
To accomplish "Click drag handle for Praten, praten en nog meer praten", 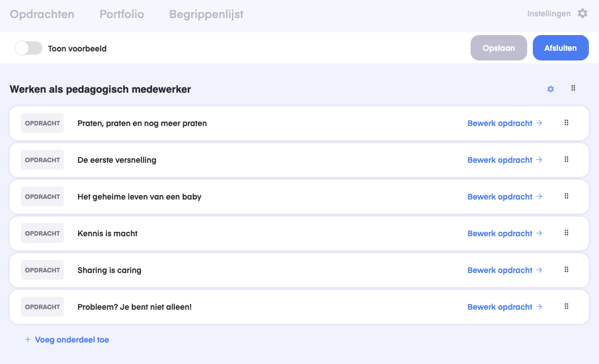I will tap(566, 123).
